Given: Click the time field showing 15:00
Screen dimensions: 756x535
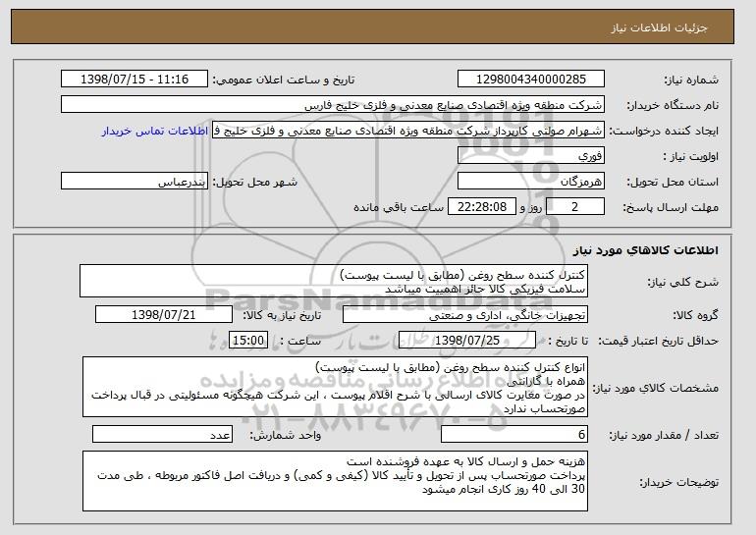Looking at the screenshot, I should click(x=248, y=341).
